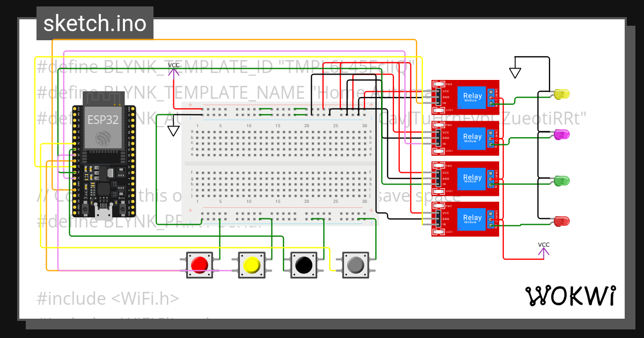
Task: Click the first Relay Module at top right
Action: pyautogui.click(x=464, y=97)
